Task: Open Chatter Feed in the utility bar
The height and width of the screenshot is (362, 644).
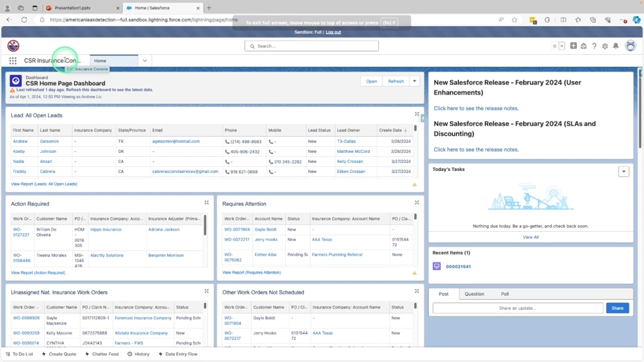Action: (x=102, y=354)
